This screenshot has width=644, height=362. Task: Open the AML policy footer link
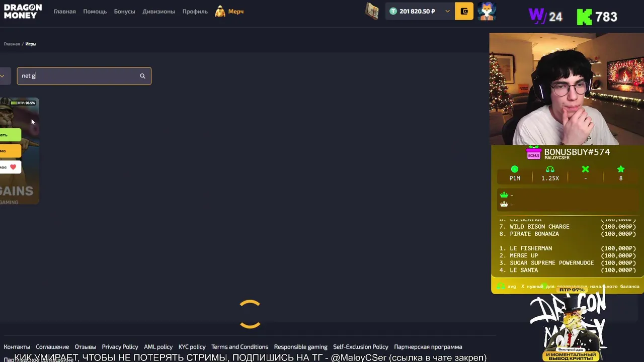158,347
